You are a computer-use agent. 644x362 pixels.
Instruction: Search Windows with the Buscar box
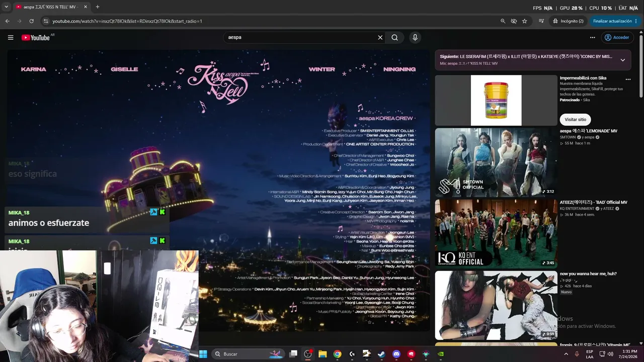(249, 354)
